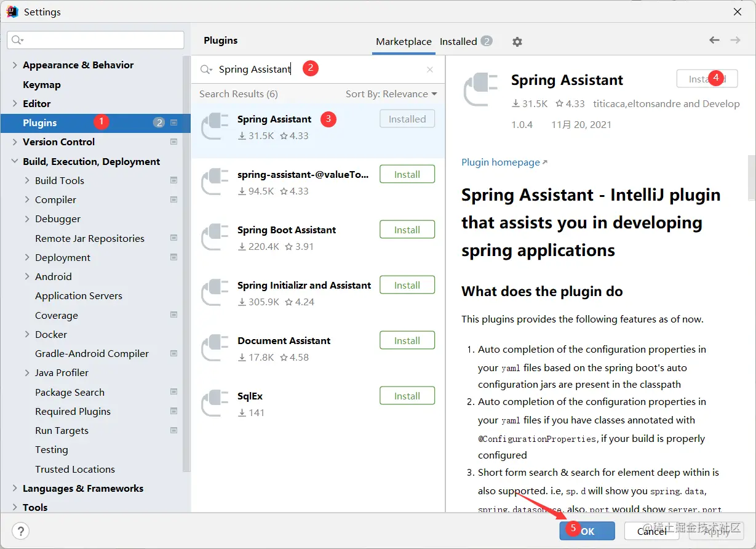
Task: Clear the plugin search text
Action: [430, 70]
